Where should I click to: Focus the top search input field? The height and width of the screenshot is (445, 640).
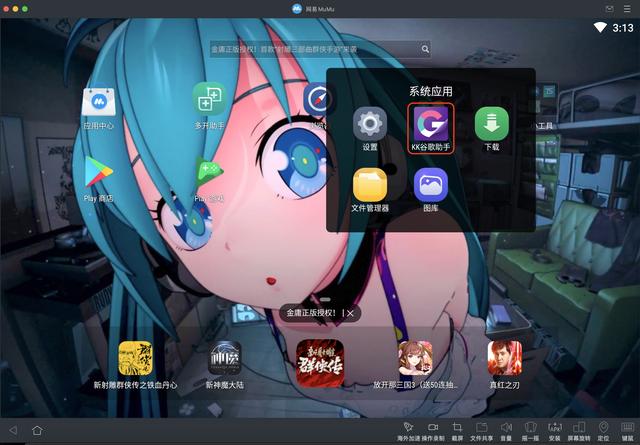320,49
